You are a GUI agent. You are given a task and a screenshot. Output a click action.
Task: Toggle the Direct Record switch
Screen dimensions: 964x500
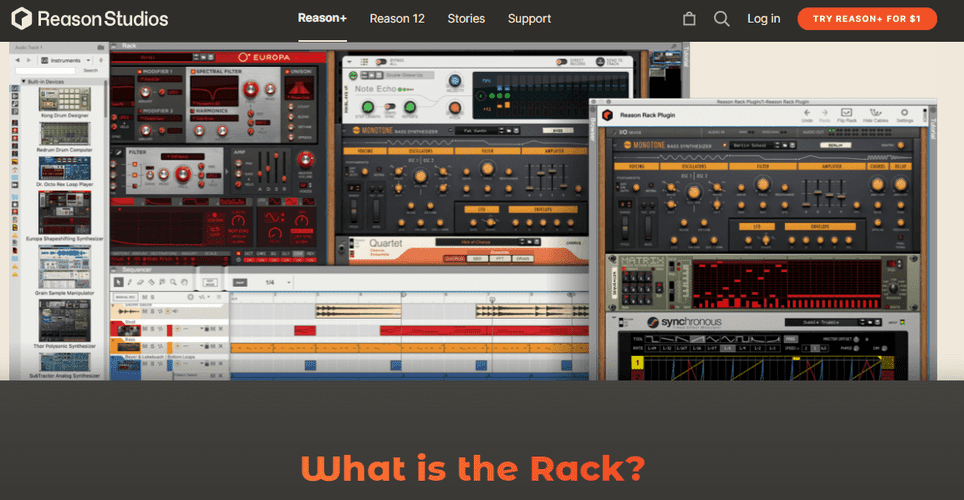coord(561,62)
